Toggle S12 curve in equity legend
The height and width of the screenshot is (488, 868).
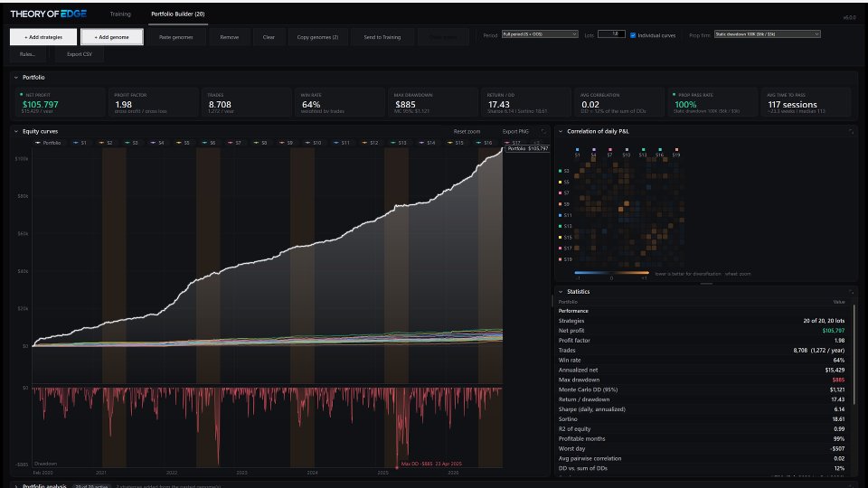[x=370, y=143]
